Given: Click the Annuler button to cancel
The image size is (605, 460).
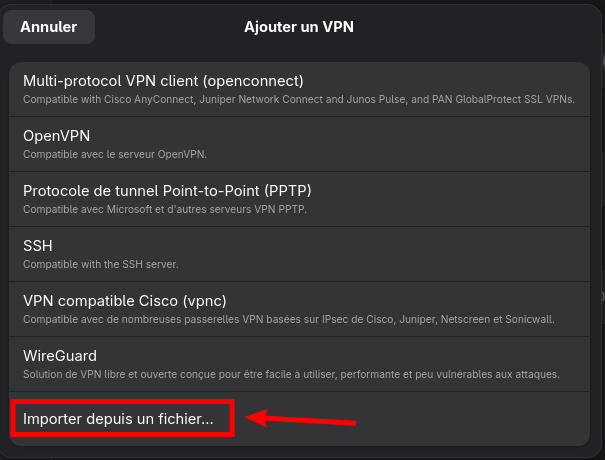Looking at the screenshot, I should point(49,27).
